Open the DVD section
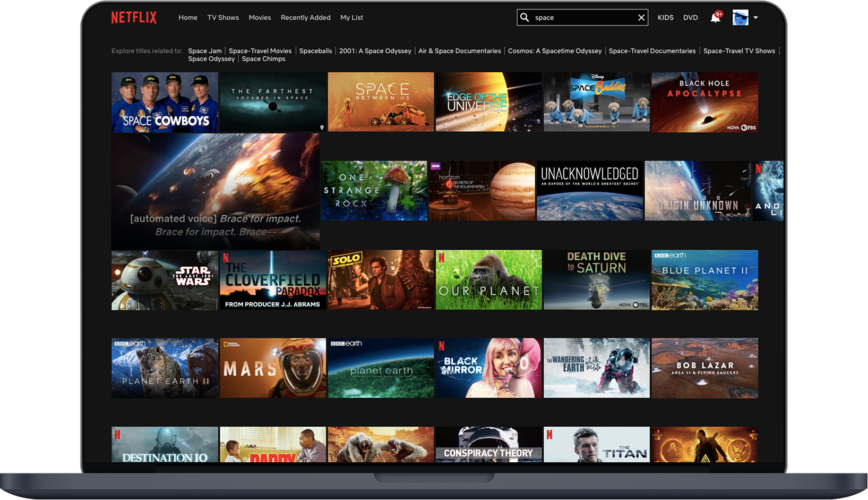 (x=690, y=17)
